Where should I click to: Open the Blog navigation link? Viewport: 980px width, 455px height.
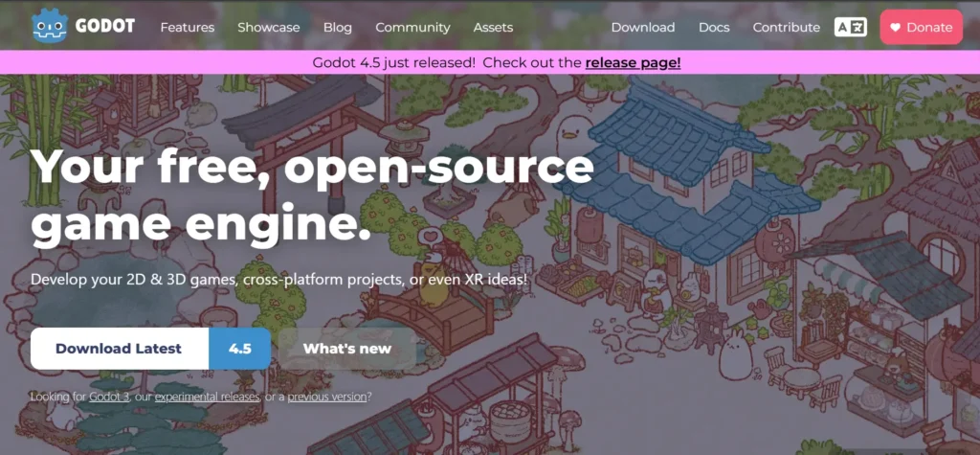338,28
